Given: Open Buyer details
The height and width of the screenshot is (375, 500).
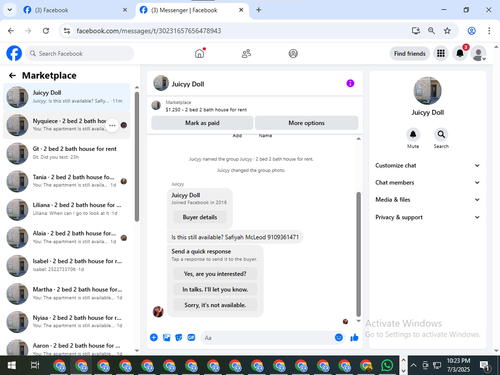Looking at the screenshot, I should pos(200,217).
